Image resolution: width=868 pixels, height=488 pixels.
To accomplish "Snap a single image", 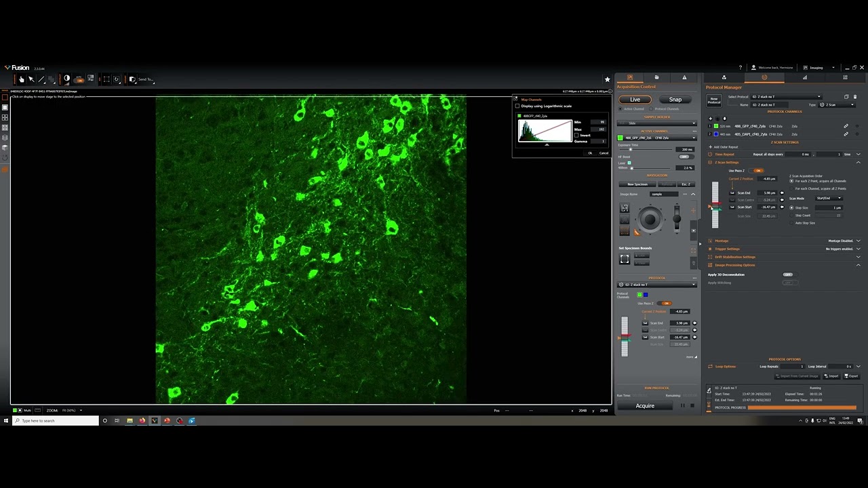I will click(x=675, y=100).
